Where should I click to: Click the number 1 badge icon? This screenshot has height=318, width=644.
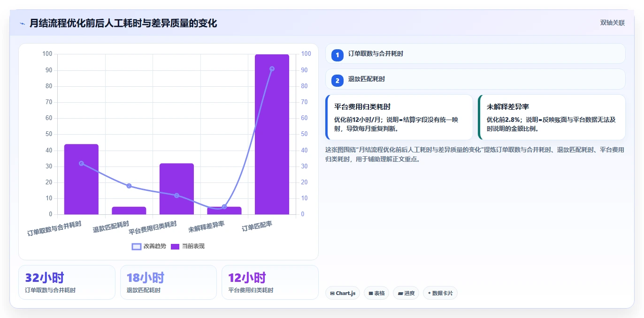click(337, 55)
